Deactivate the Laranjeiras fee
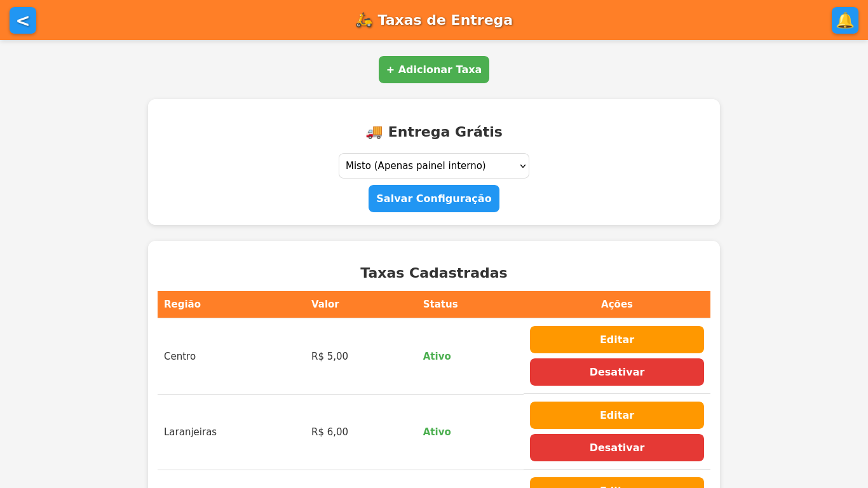 point(616,447)
